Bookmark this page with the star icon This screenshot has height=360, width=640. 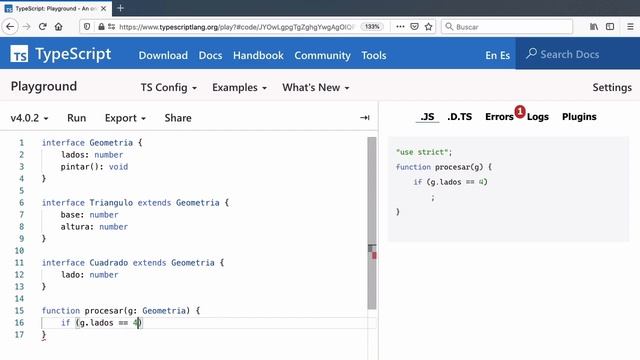428,27
